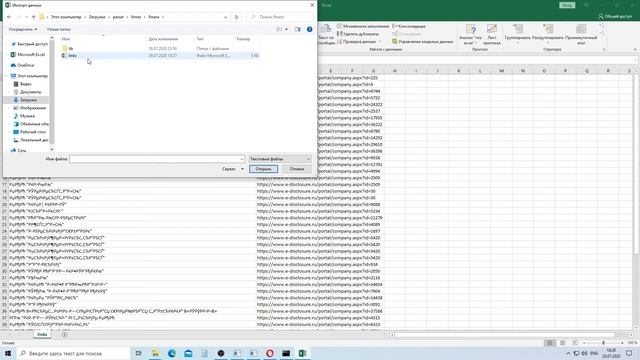Open File Explorer from the taskbar
This screenshot has width=640, height=360.
[x=155, y=353]
